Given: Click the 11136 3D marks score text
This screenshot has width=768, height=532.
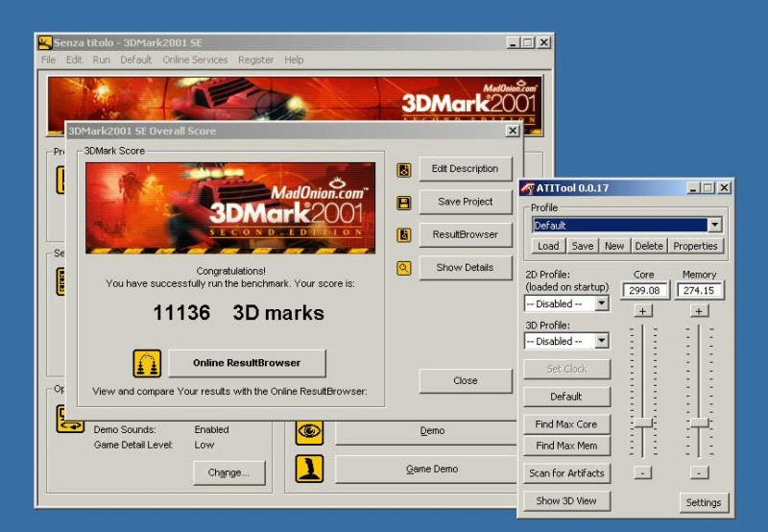Looking at the screenshot, I should 238,313.
